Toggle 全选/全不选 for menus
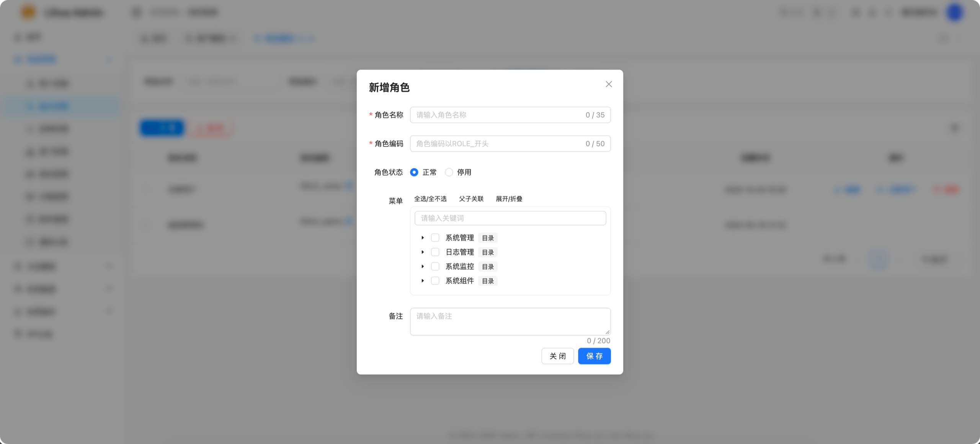 pos(430,199)
